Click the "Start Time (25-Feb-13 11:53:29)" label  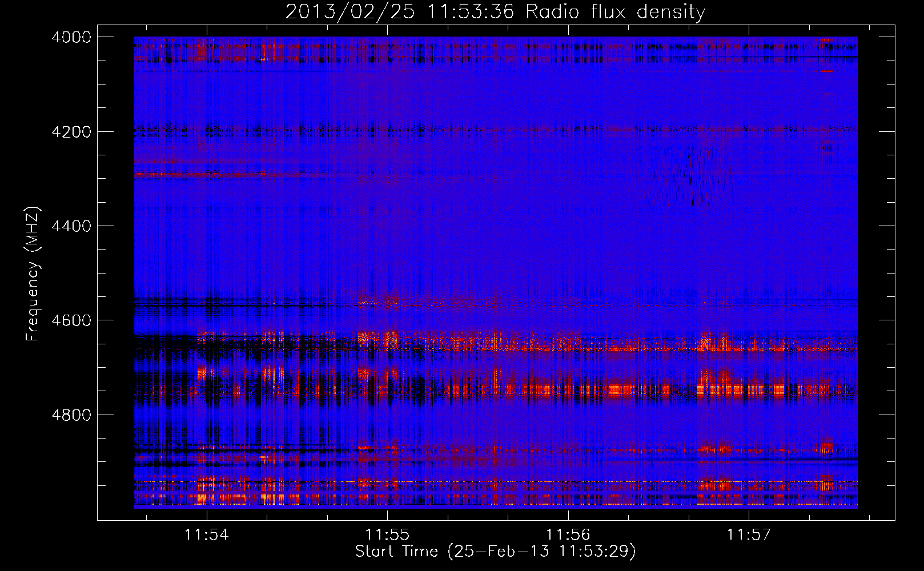tap(495, 552)
